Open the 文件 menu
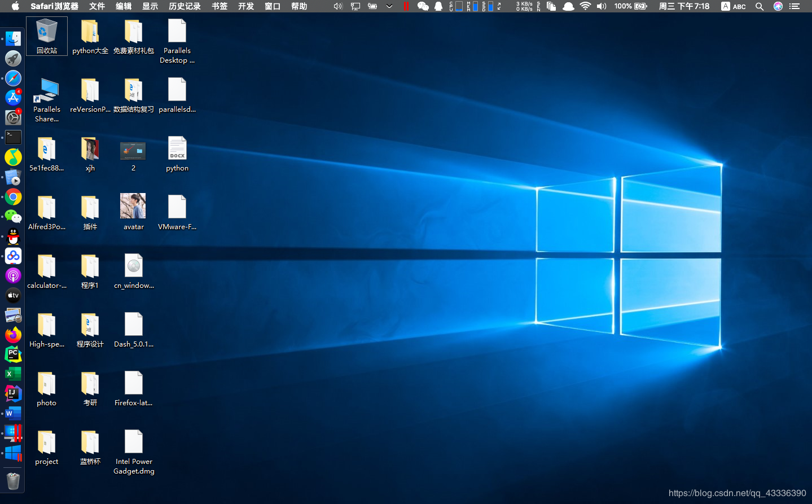Screen dimensions: 812x504 [97, 6]
